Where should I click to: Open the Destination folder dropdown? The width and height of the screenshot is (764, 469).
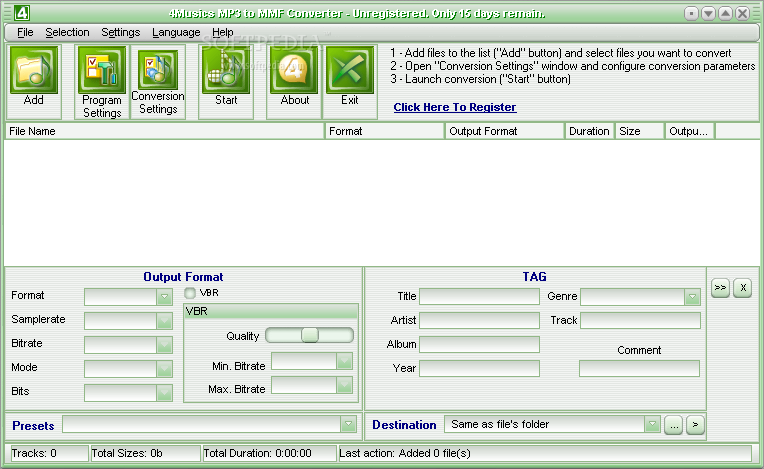[652, 424]
